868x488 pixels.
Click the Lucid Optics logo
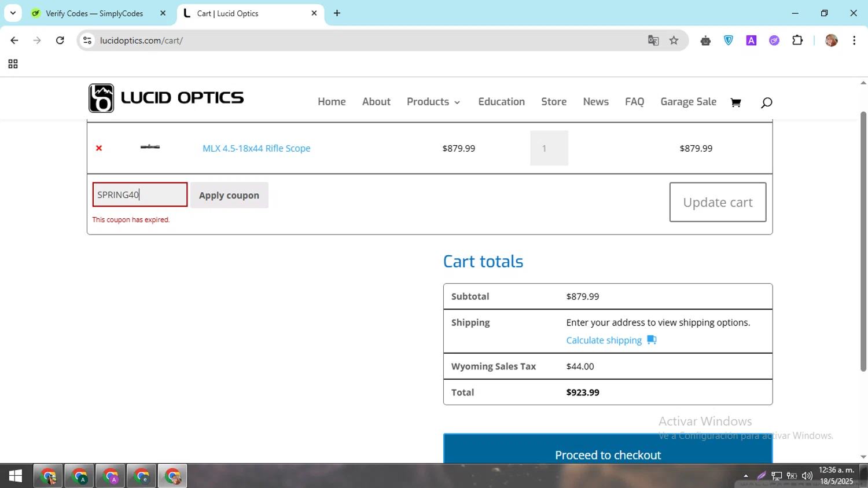[x=166, y=98]
